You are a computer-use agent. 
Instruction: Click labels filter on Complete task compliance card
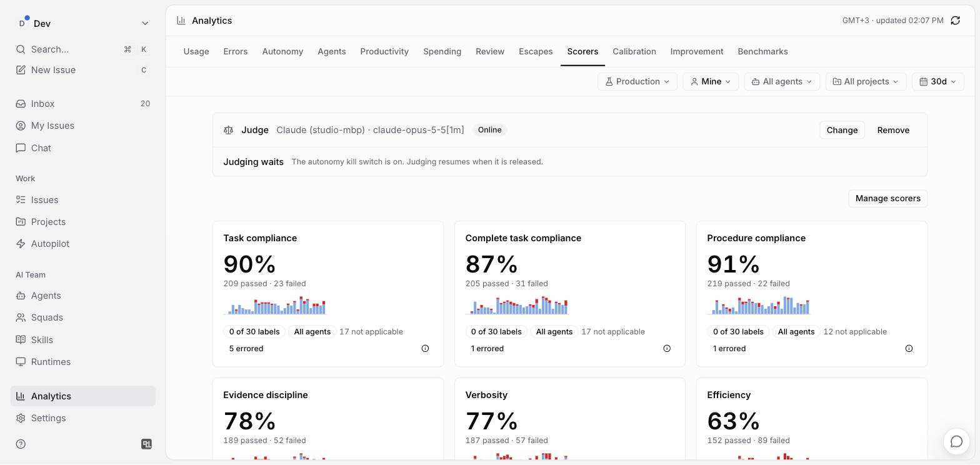pos(496,332)
